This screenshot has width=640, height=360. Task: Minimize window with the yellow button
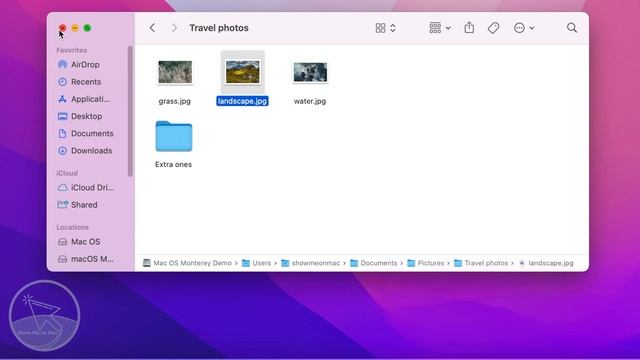(75, 28)
